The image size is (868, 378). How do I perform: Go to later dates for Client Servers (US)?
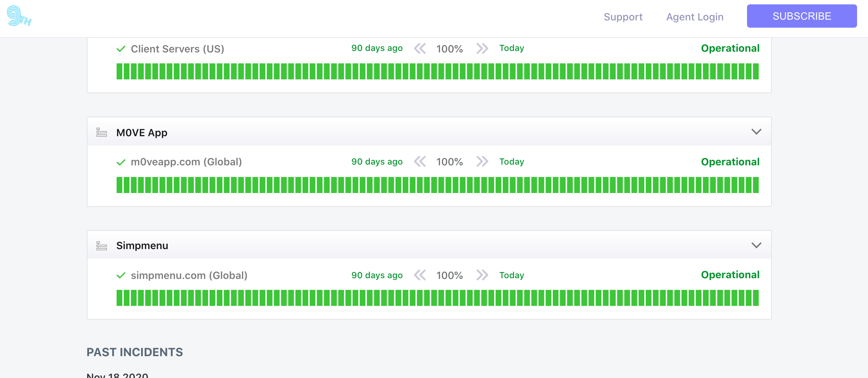click(482, 48)
